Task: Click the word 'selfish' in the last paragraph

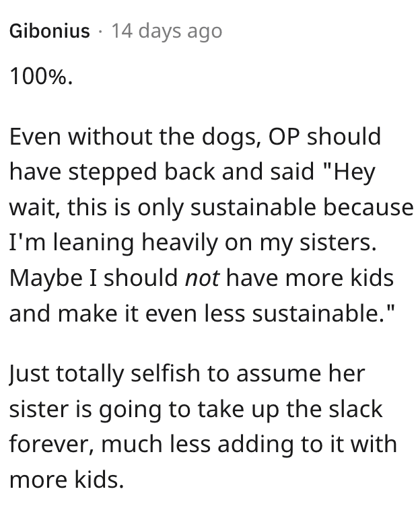Action: (166, 373)
